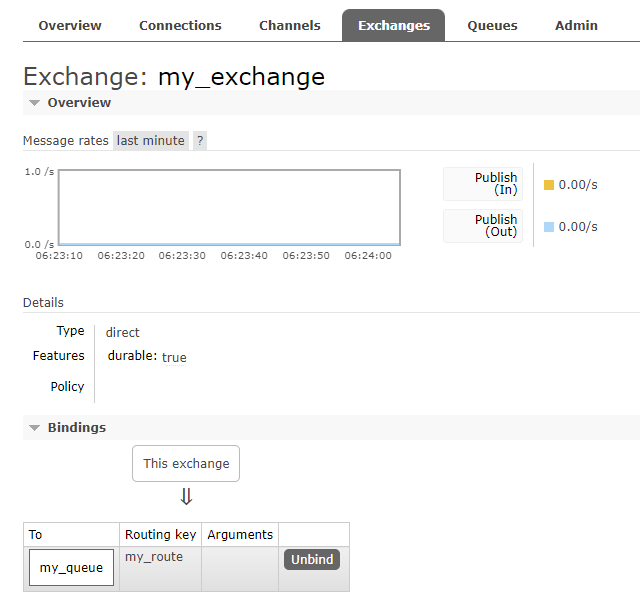Navigate to the Admin tab
The height and width of the screenshot is (607, 640).
576,25
